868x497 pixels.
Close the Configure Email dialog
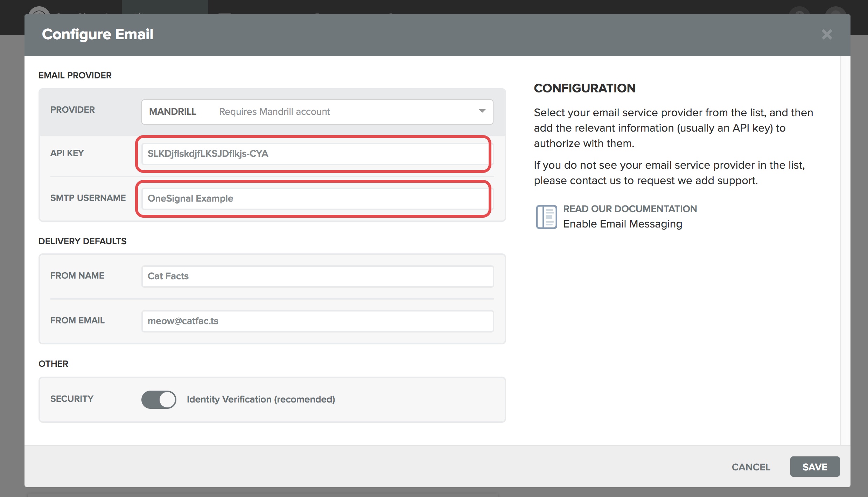[x=827, y=34]
